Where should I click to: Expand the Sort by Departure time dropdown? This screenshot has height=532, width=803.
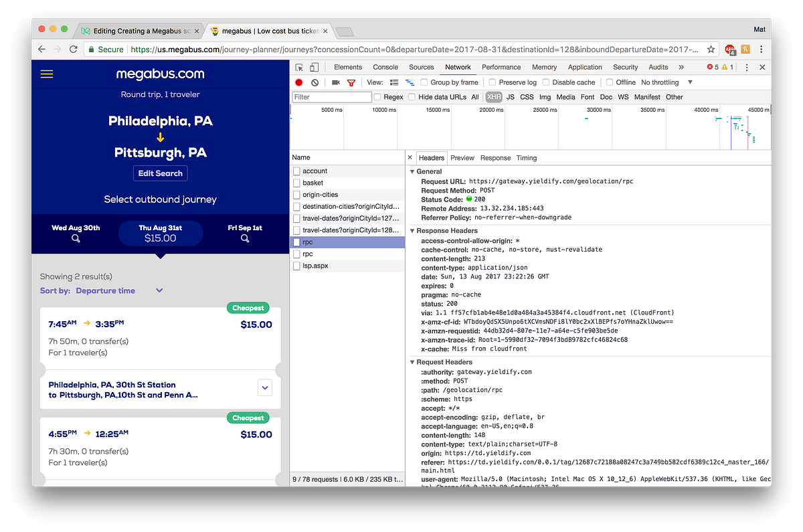(x=159, y=290)
